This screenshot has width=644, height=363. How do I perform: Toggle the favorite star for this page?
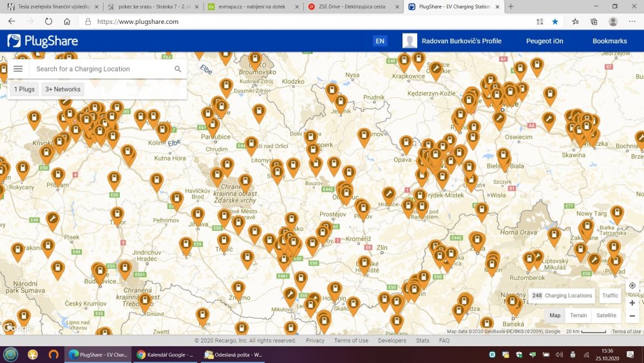point(555,21)
